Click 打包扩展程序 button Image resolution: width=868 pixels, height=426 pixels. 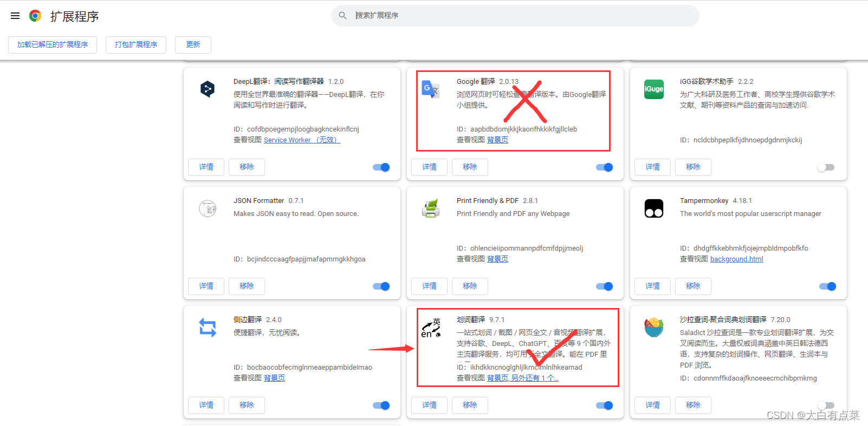point(136,45)
